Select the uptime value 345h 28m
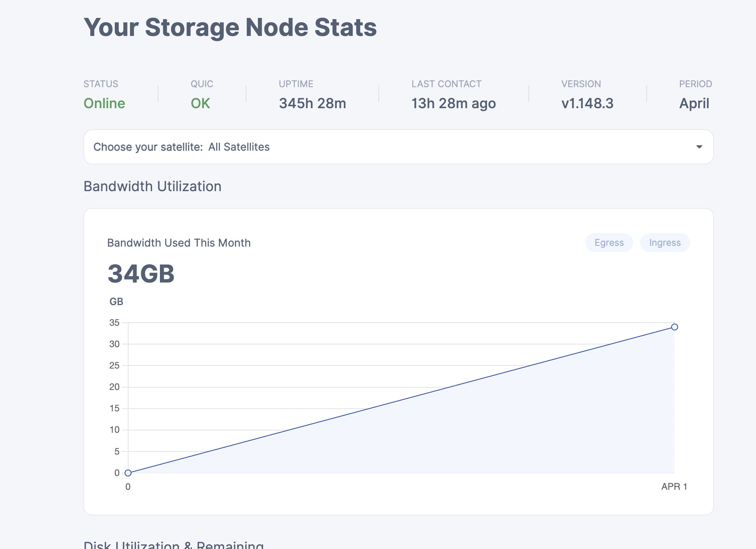The image size is (756, 549). tap(312, 103)
